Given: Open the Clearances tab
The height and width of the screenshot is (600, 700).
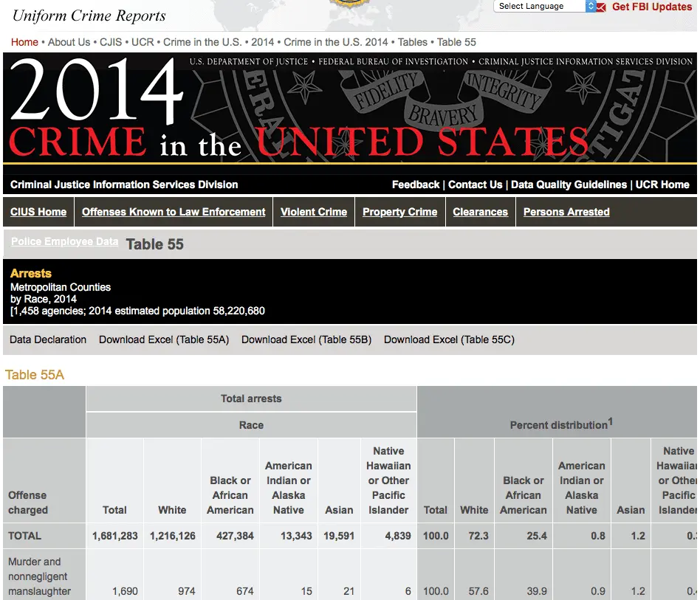Looking at the screenshot, I should click(481, 212).
